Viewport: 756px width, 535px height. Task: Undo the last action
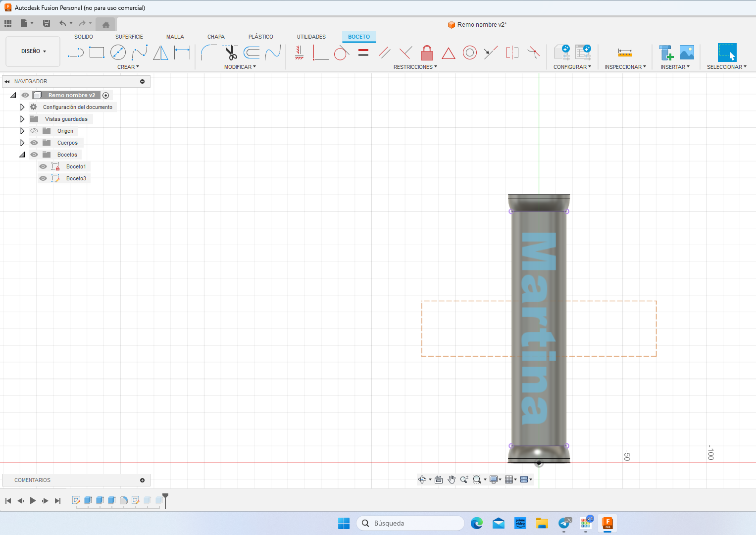point(62,23)
